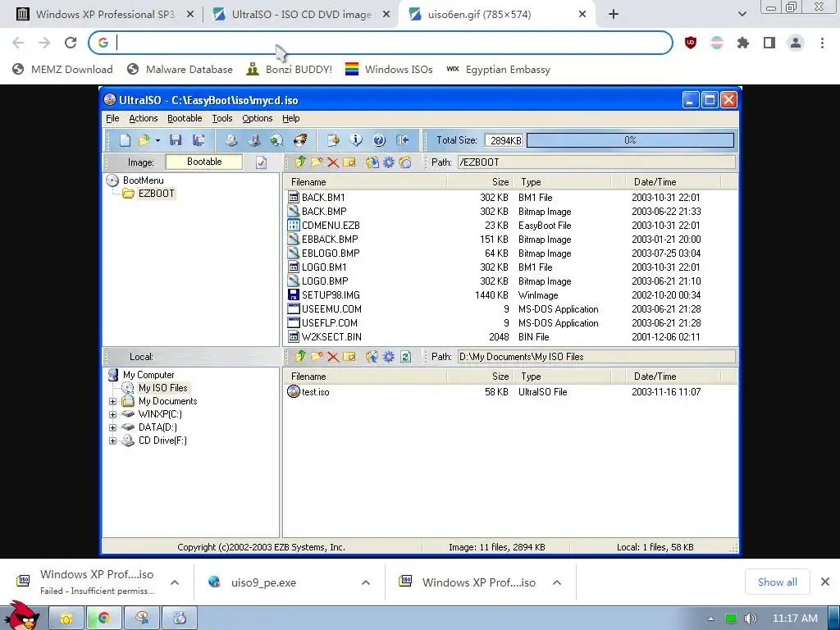Screen dimensions: 840x630
Task: Click the Save As icon in UltraISO toolbar
Action: 199,140
